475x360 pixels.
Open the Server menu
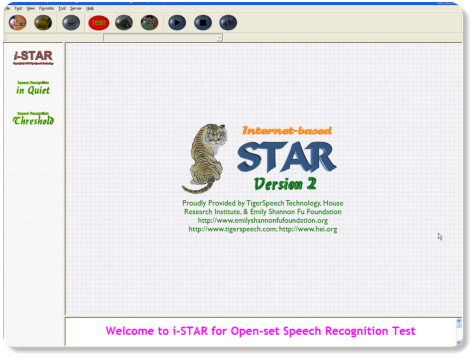tap(76, 8)
